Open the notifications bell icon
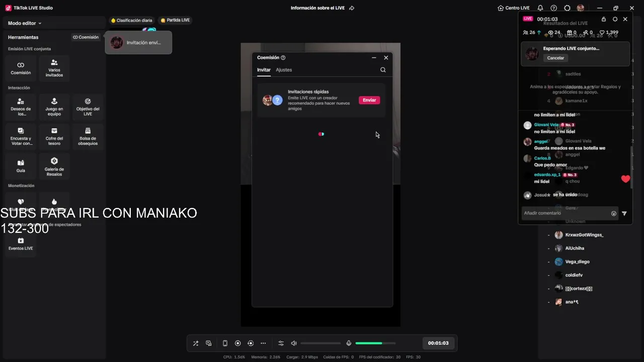This screenshot has height=362, width=644. click(540, 8)
